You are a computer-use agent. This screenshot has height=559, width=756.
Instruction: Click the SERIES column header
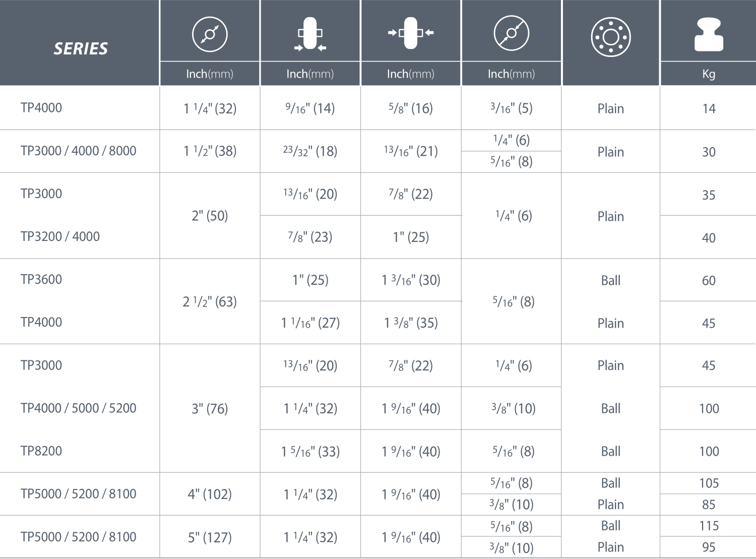(81, 48)
